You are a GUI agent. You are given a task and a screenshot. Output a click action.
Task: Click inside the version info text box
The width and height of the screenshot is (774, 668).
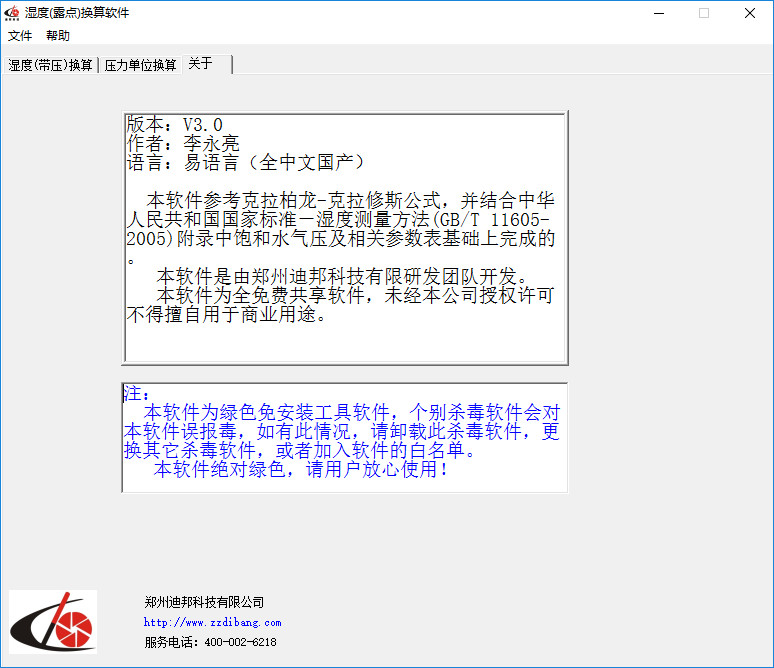(x=345, y=238)
